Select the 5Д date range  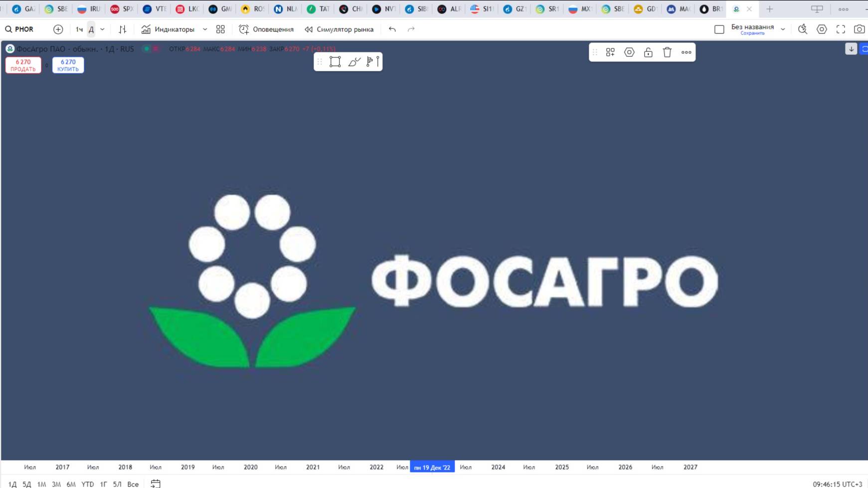click(x=27, y=484)
